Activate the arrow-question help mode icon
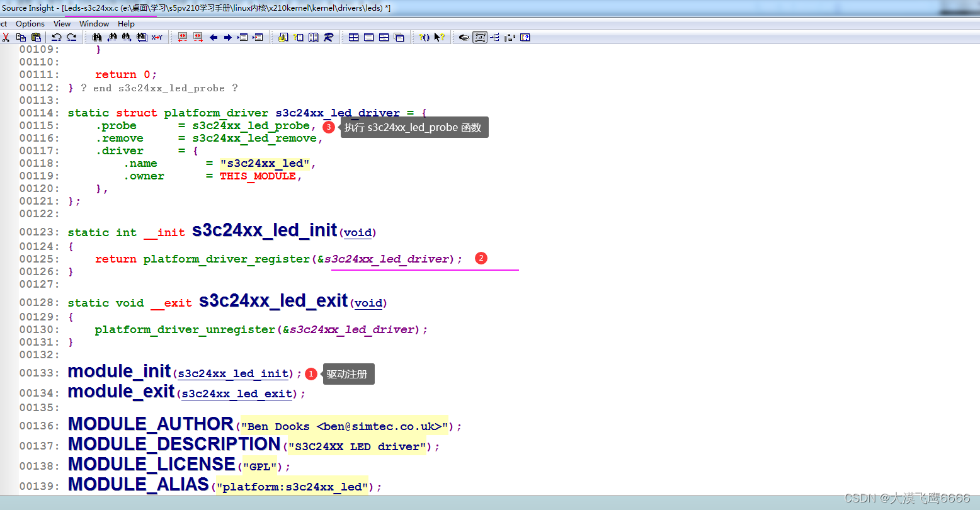The image size is (980, 510). [440, 37]
